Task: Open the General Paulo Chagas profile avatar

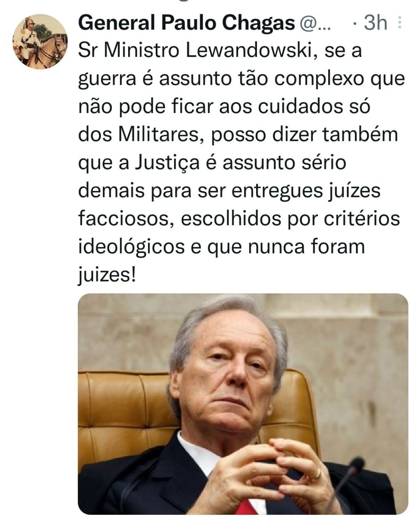Action: 40,42
